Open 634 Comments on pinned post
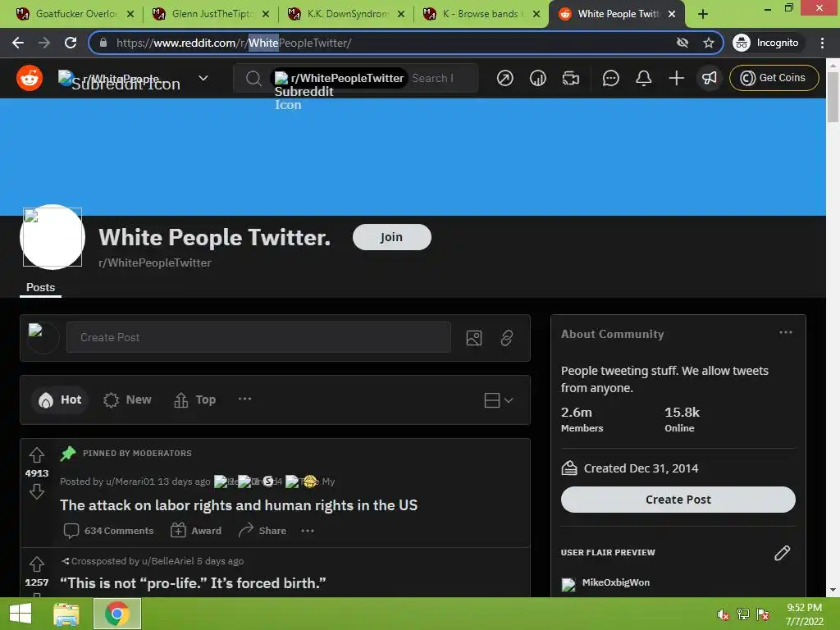This screenshot has height=630, width=840. click(x=109, y=531)
